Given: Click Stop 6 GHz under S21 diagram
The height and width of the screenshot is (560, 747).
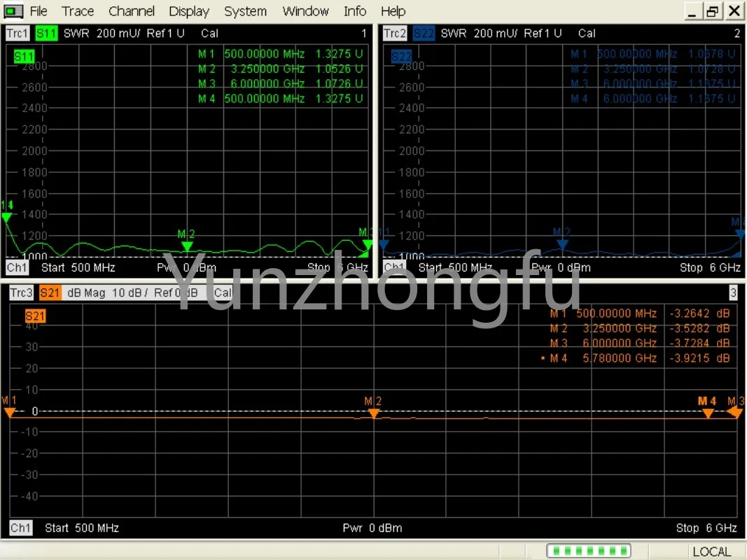Looking at the screenshot, I should point(706,528).
